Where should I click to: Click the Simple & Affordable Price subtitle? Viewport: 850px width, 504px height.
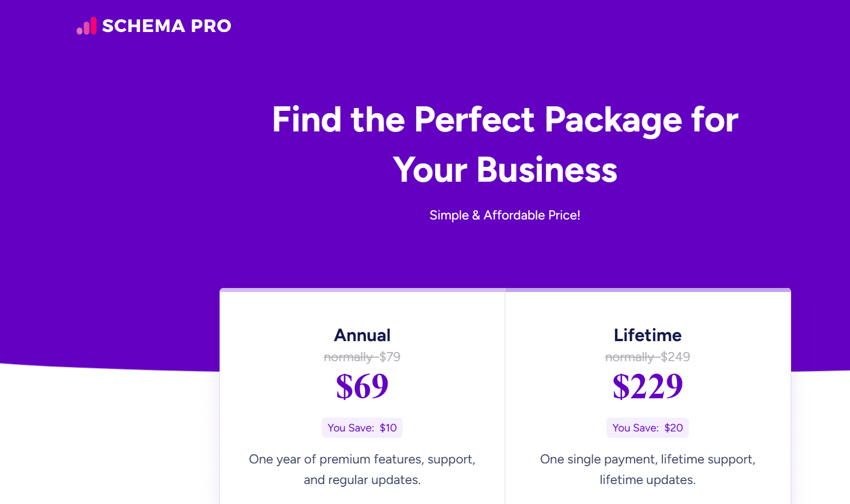click(505, 215)
